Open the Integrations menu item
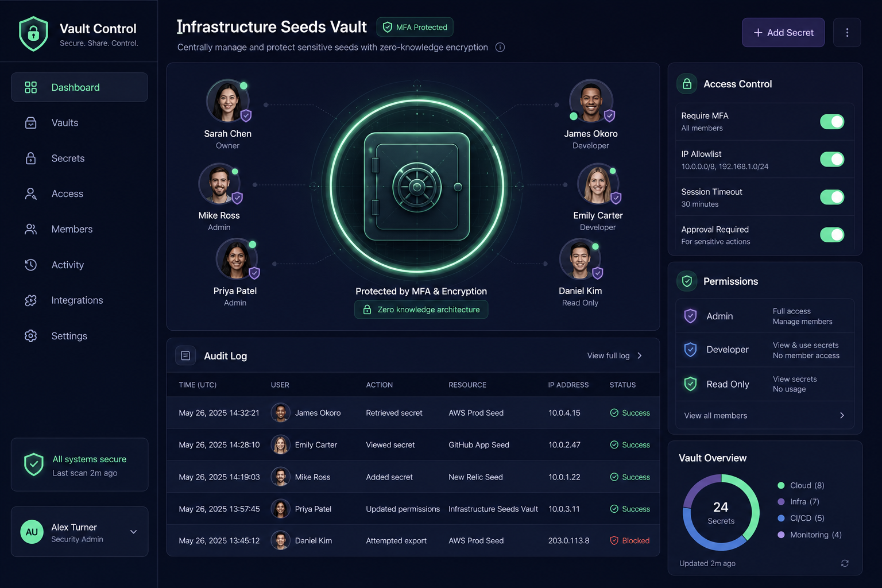 coord(79,300)
